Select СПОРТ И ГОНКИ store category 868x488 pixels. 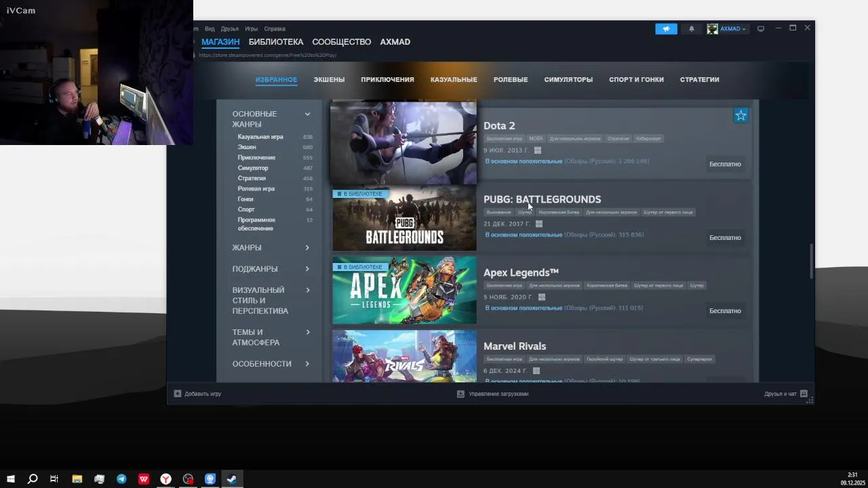click(x=636, y=79)
